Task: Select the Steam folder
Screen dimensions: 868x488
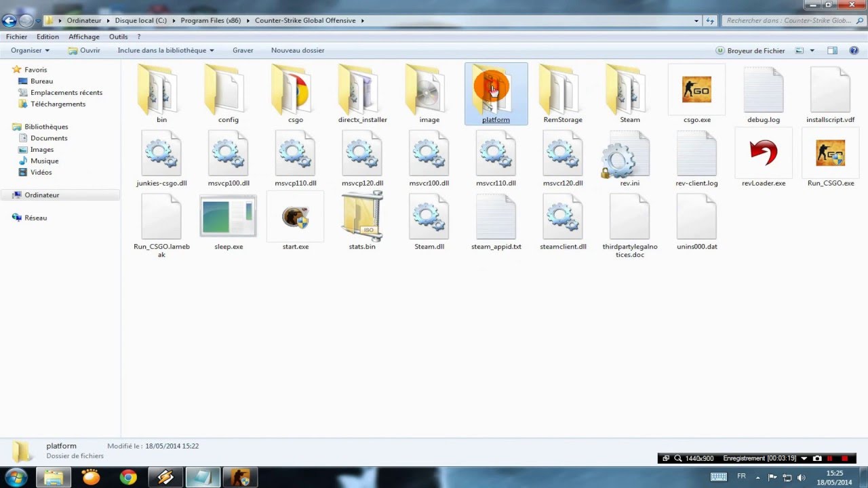Action: (629, 94)
